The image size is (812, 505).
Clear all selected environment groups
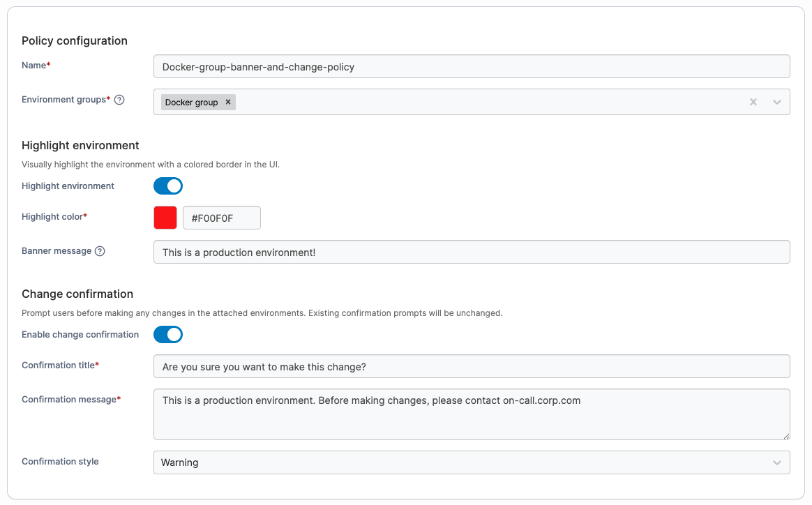(x=753, y=102)
